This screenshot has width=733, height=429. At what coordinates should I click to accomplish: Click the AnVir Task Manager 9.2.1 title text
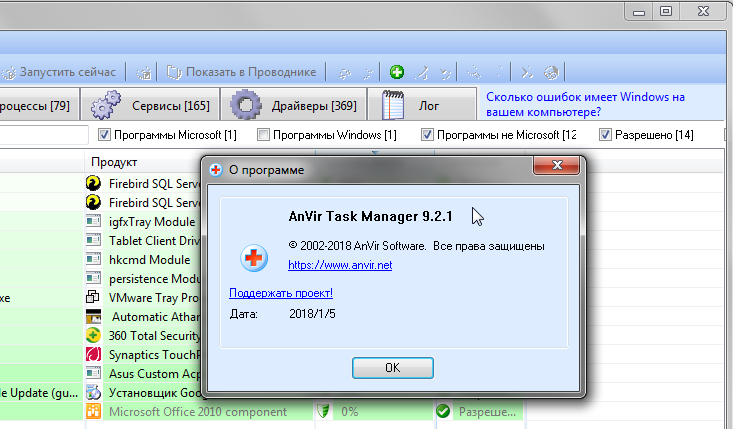click(370, 216)
